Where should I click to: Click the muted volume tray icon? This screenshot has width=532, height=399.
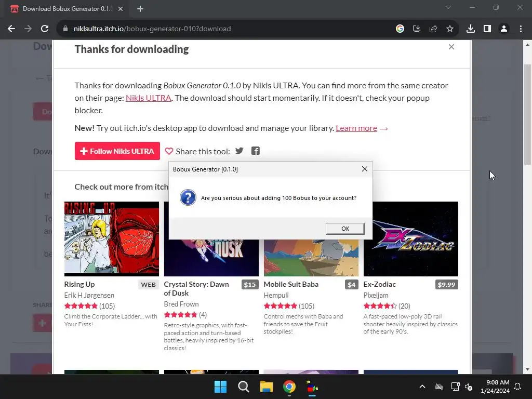point(469,387)
